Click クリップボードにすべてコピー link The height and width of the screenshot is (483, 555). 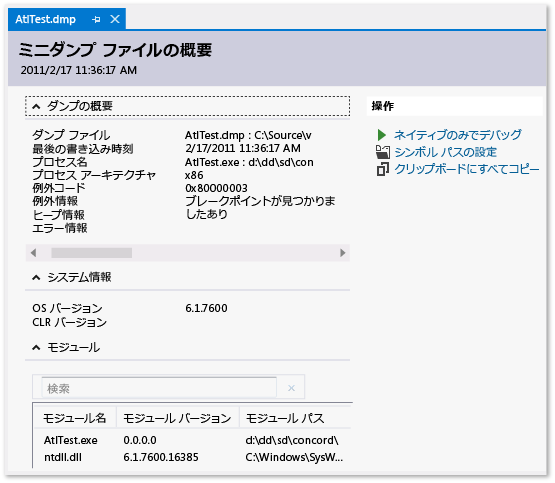(x=467, y=169)
